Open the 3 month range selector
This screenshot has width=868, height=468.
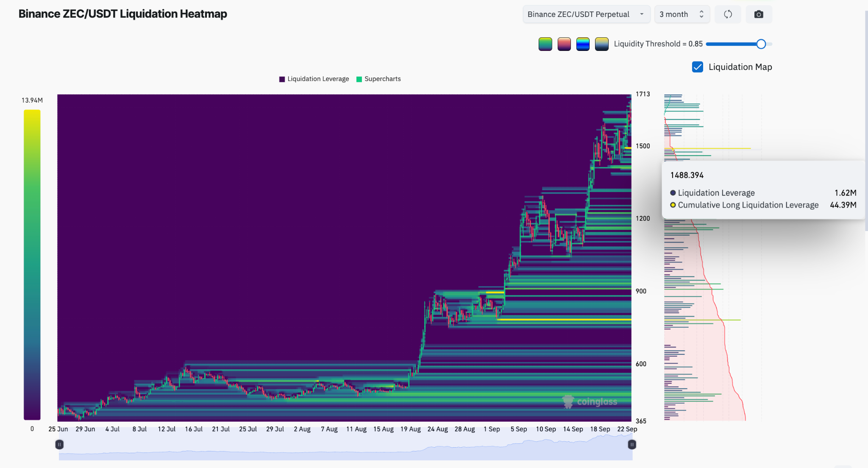tap(682, 14)
